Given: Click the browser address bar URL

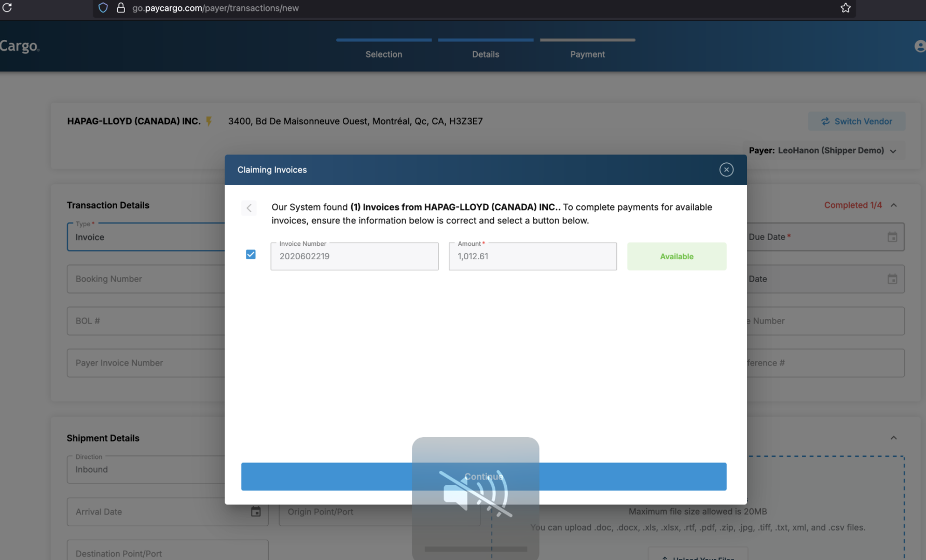Looking at the screenshot, I should [215, 8].
